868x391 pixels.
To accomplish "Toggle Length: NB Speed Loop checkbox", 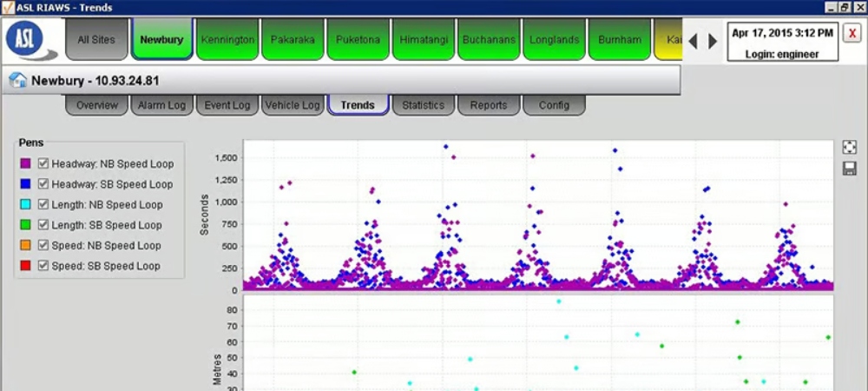I will 43,204.
